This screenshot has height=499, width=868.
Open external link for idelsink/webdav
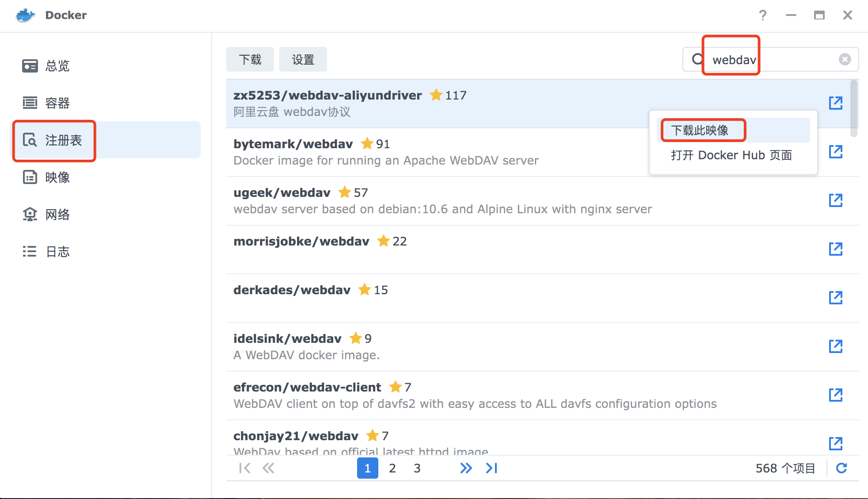coord(836,346)
